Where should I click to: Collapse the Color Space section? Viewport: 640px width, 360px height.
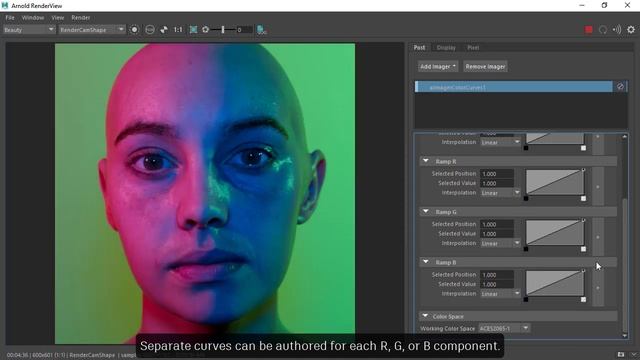click(x=425, y=316)
